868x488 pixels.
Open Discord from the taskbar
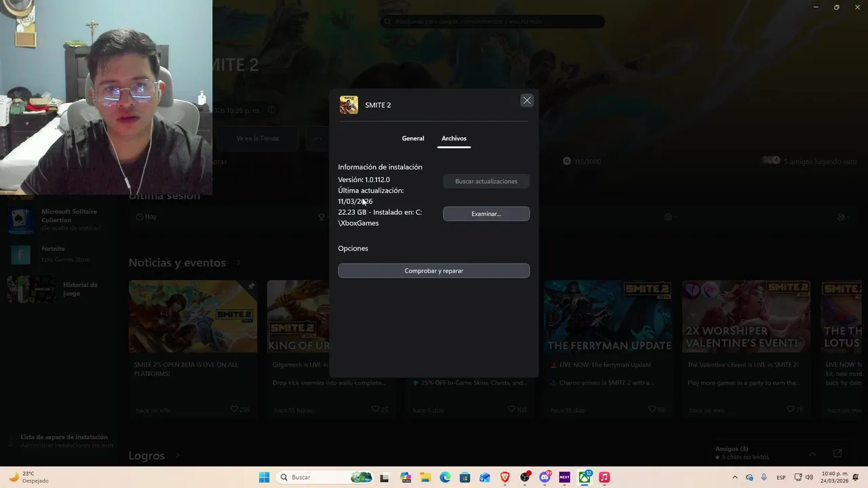(545, 477)
